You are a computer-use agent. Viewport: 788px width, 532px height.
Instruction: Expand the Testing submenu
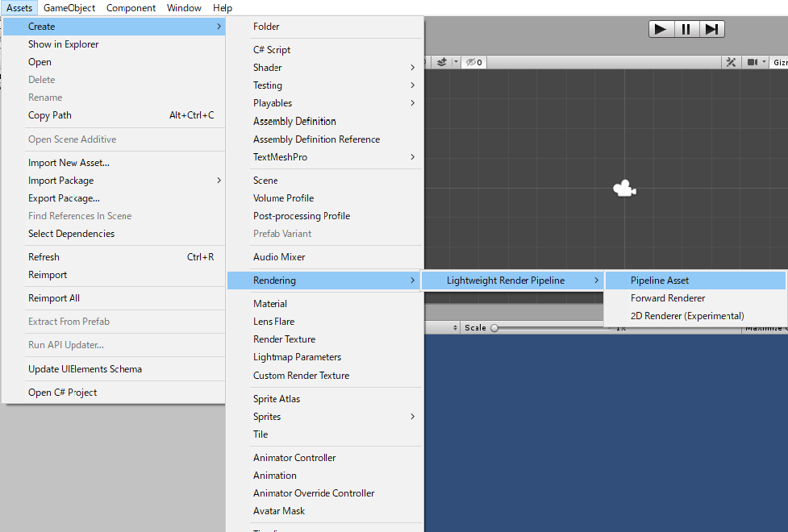[x=325, y=85]
